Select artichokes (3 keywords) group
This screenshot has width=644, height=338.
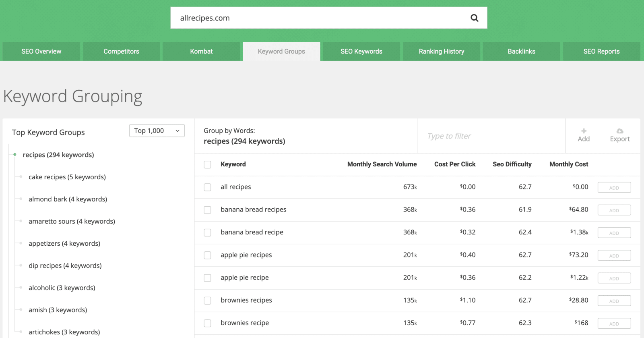(x=64, y=332)
